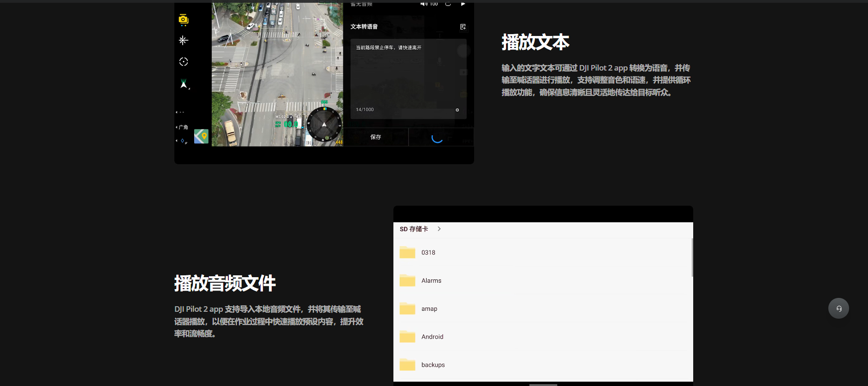Open the 0318 folder
The height and width of the screenshot is (386, 868).
428,253
